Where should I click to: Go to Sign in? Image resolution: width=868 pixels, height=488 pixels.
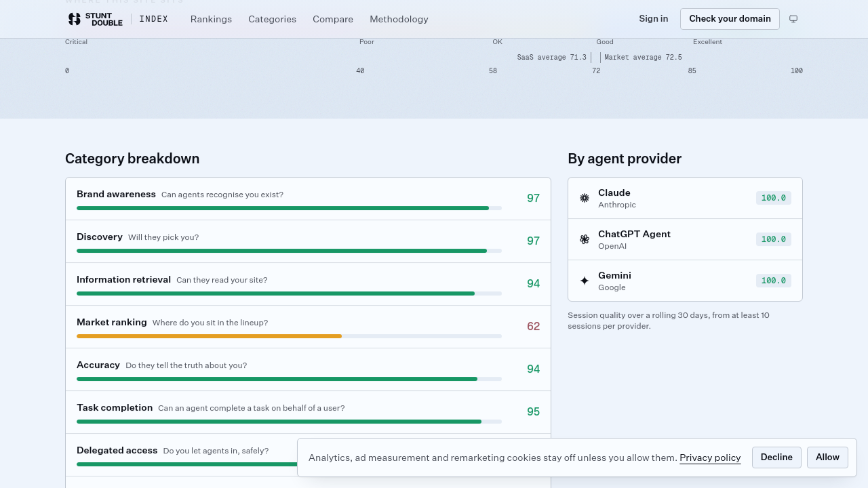653,19
